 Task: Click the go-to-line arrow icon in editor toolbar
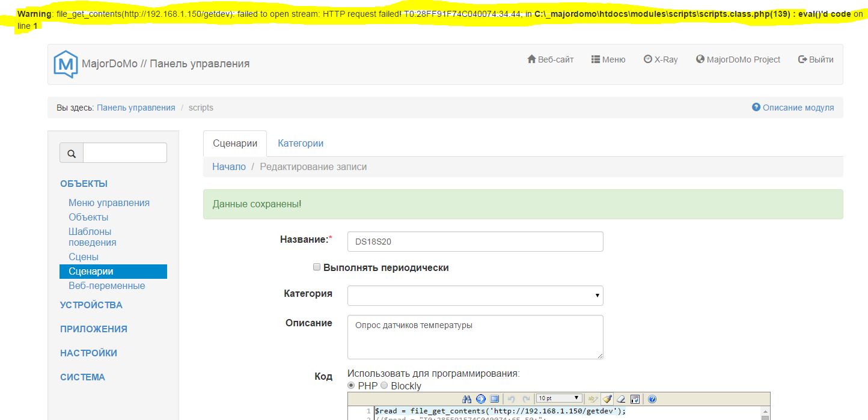[480, 399]
